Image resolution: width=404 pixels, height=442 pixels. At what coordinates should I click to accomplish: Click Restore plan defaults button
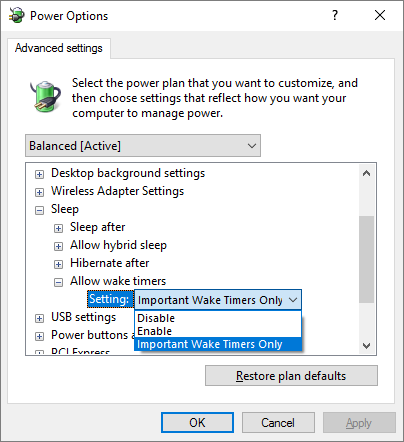pyautogui.click(x=291, y=376)
